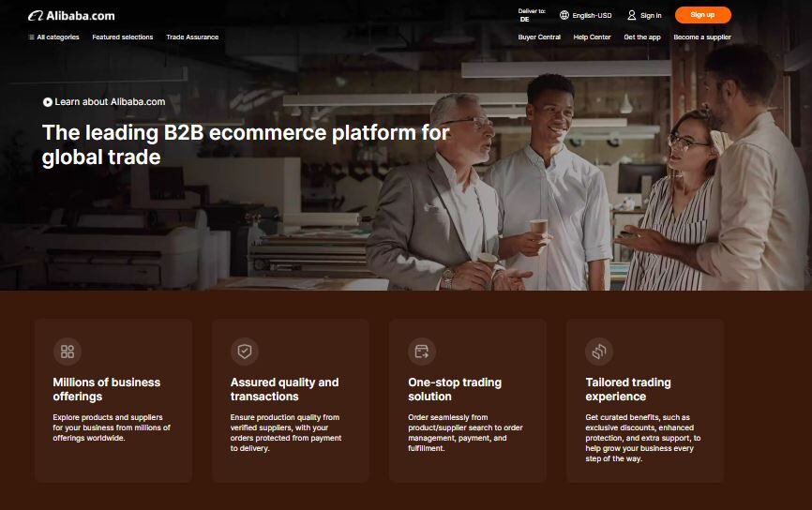Click the shield check icon on Assured quality card
The height and width of the screenshot is (510, 812).
(245, 352)
